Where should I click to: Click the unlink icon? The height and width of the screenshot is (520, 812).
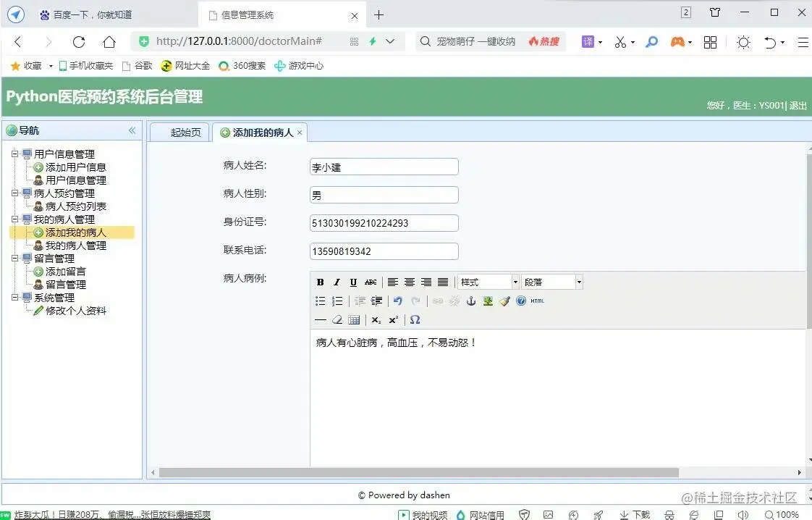point(454,301)
